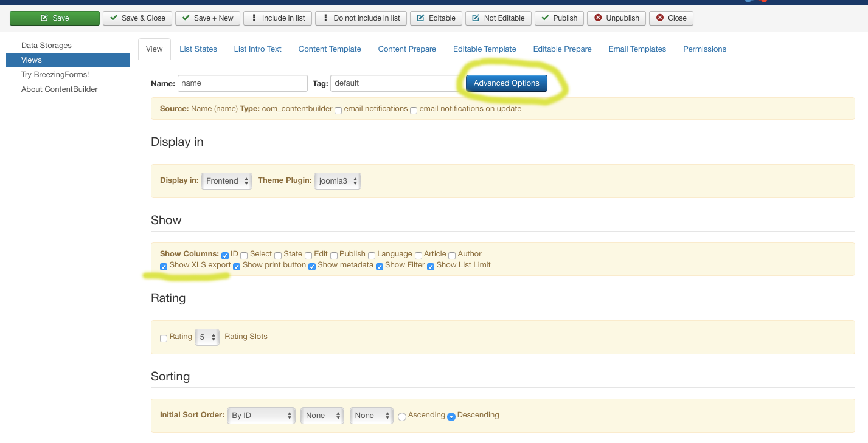868x443 pixels.
Task: Toggle Show metadata checkbox
Action: coord(312,266)
